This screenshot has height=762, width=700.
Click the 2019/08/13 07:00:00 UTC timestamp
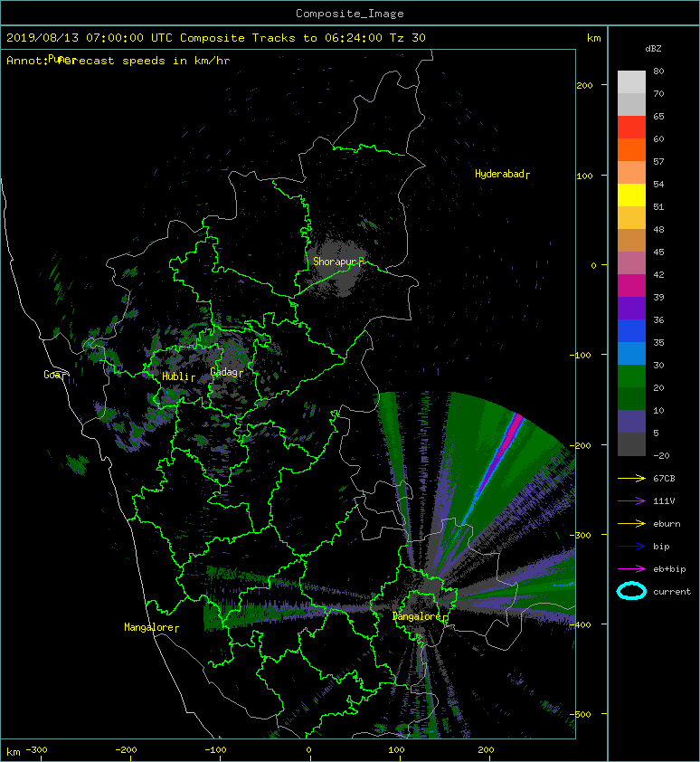tap(89, 38)
